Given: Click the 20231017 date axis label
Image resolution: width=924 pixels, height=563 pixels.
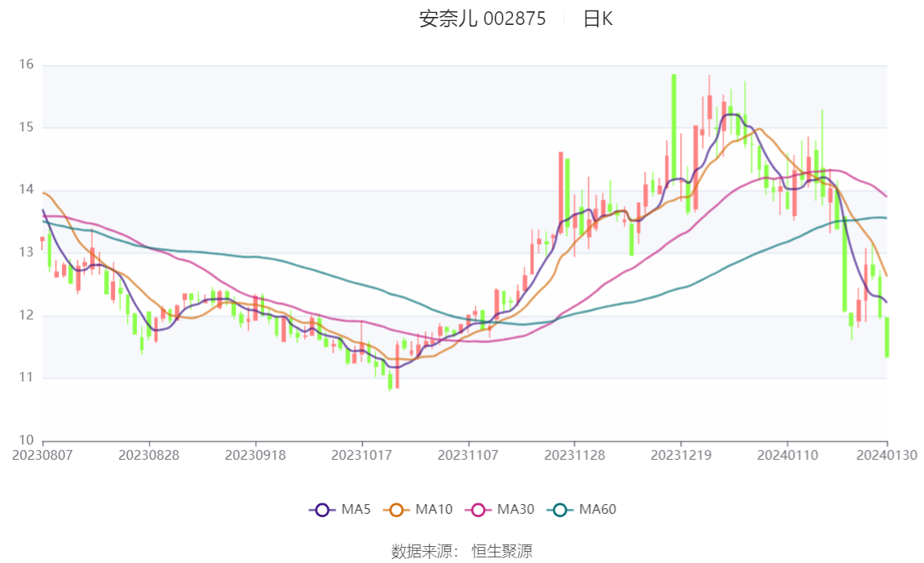Looking at the screenshot, I should click(x=362, y=456).
